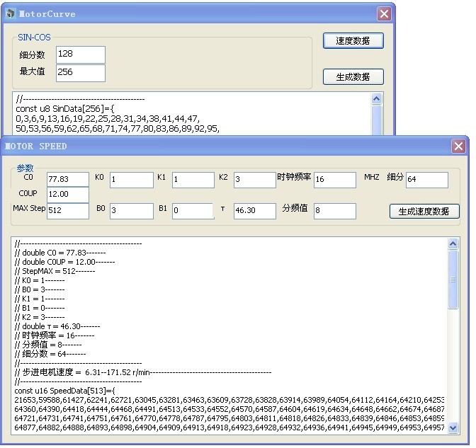Click the 生成速度数据 button
Screen dimensions: 476x448
point(424,211)
